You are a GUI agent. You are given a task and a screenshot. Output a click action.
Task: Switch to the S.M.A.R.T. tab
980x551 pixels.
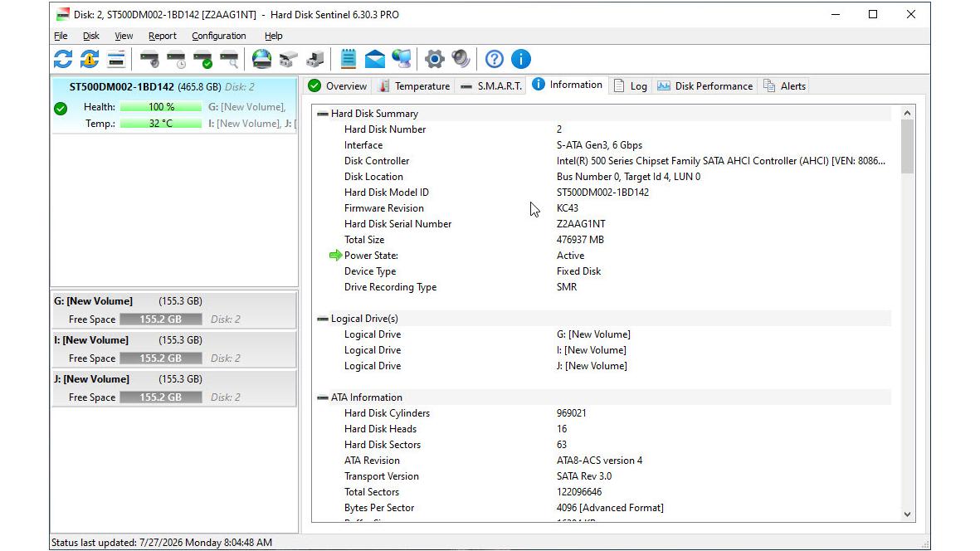(x=491, y=86)
